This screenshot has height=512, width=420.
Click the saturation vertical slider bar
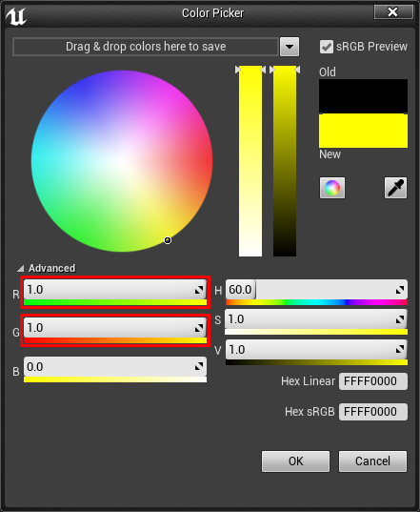[250, 161]
